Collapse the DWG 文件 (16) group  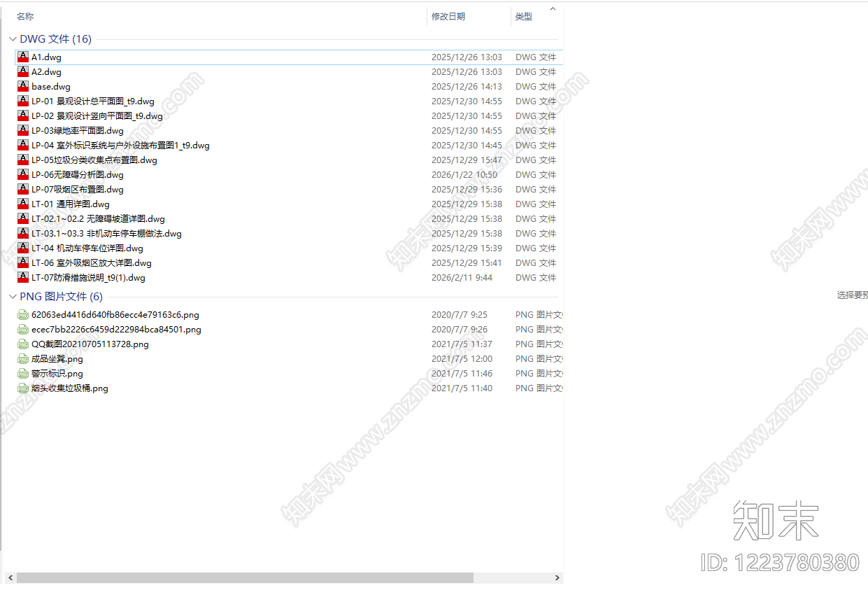(13, 39)
